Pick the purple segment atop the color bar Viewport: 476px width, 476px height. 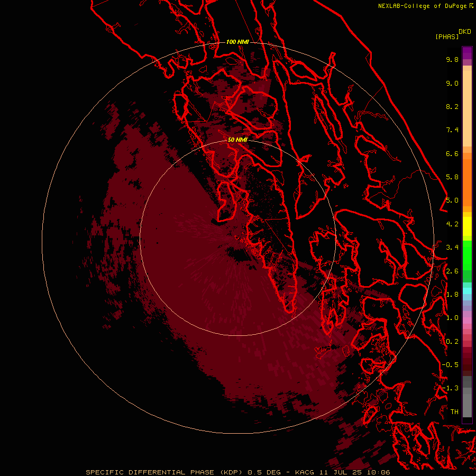pos(467,53)
